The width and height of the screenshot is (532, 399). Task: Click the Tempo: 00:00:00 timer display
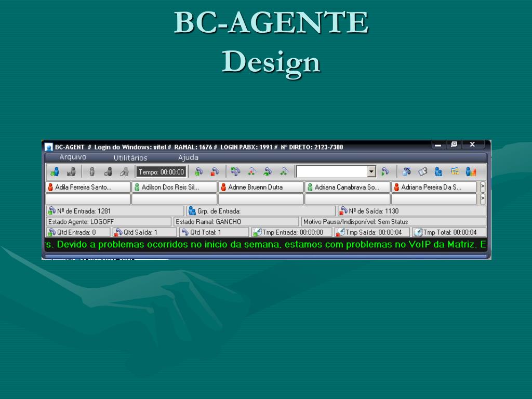[x=161, y=172]
